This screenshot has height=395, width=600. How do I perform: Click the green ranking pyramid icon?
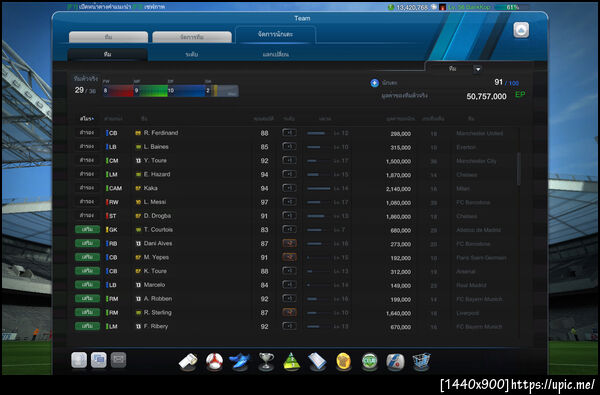[292, 362]
